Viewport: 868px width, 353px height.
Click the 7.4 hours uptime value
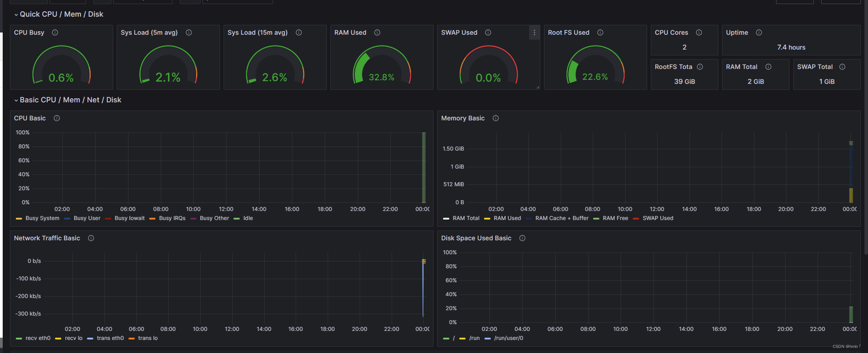pos(791,47)
